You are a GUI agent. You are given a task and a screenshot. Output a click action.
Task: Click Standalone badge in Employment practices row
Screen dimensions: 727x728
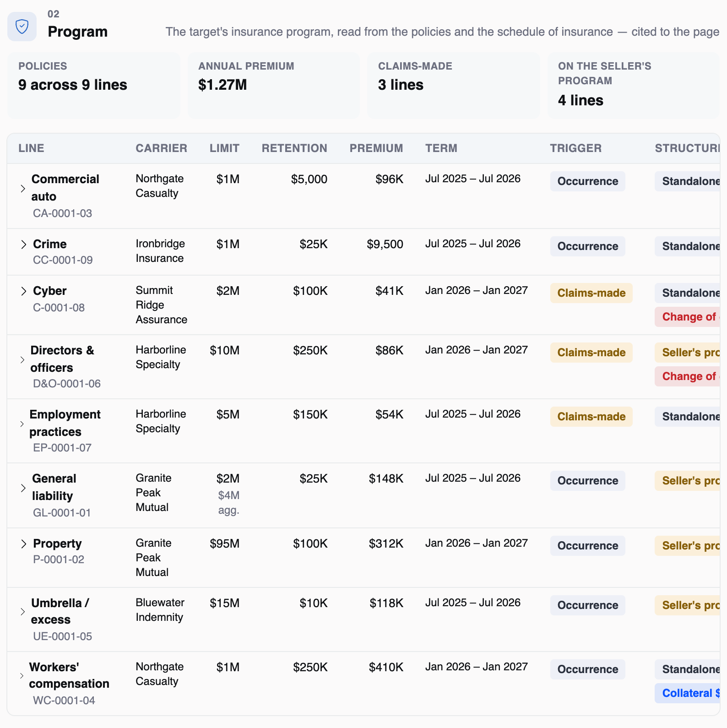point(688,417)
